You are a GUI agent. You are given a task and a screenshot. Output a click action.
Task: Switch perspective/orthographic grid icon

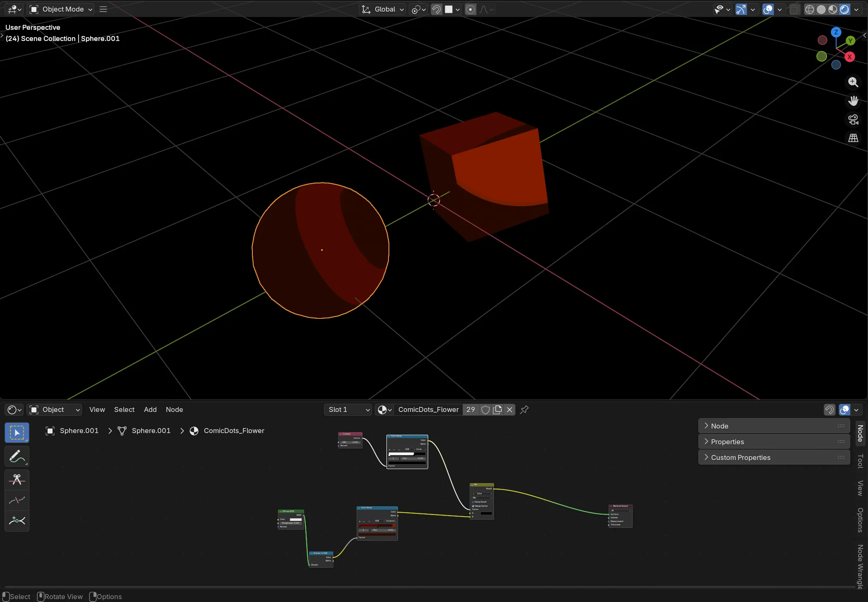point(853,138)
